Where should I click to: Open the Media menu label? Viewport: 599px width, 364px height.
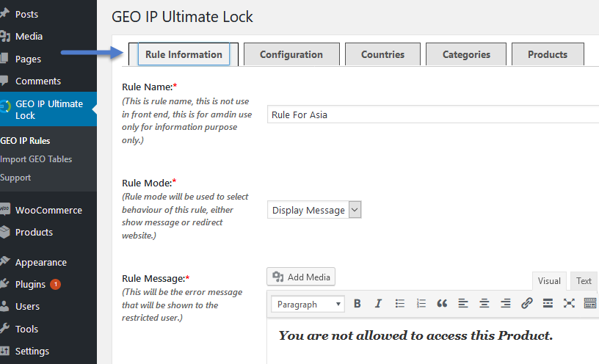(x=29, y=36)
